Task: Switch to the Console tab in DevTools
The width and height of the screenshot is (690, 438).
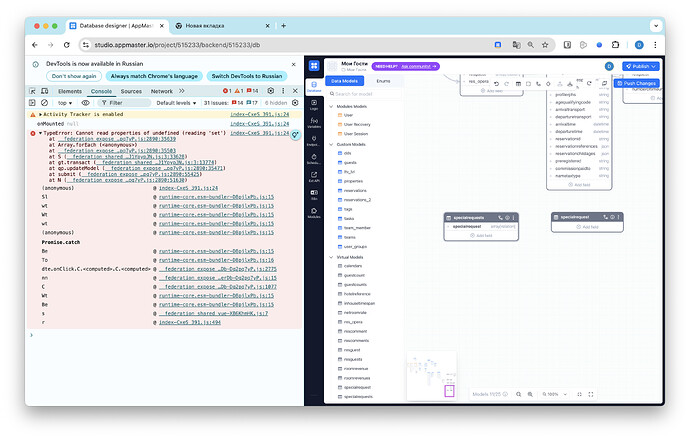Action: (x=101, y=91)
